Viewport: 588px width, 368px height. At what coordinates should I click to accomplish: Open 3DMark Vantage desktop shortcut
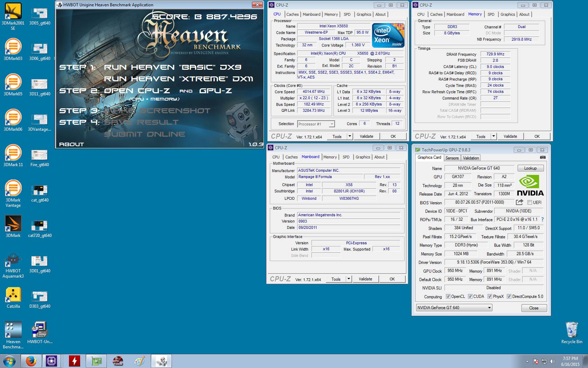[x=13, y=193]
